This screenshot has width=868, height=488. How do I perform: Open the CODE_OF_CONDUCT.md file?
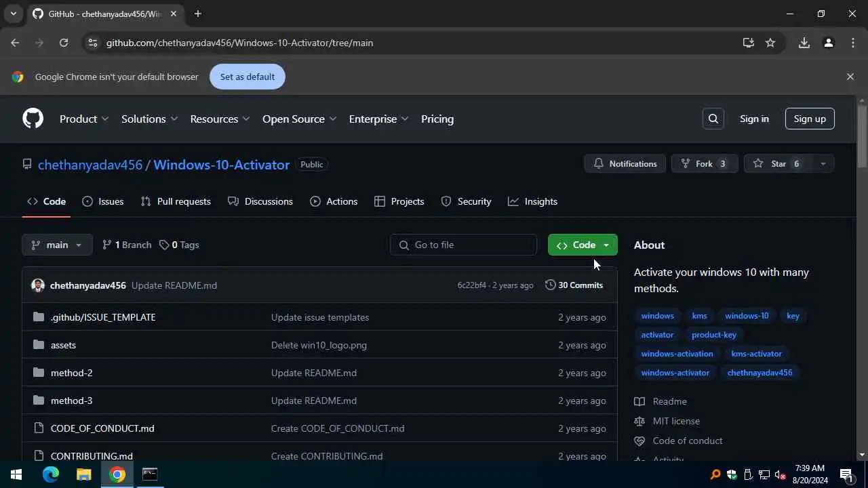[102, 428]
